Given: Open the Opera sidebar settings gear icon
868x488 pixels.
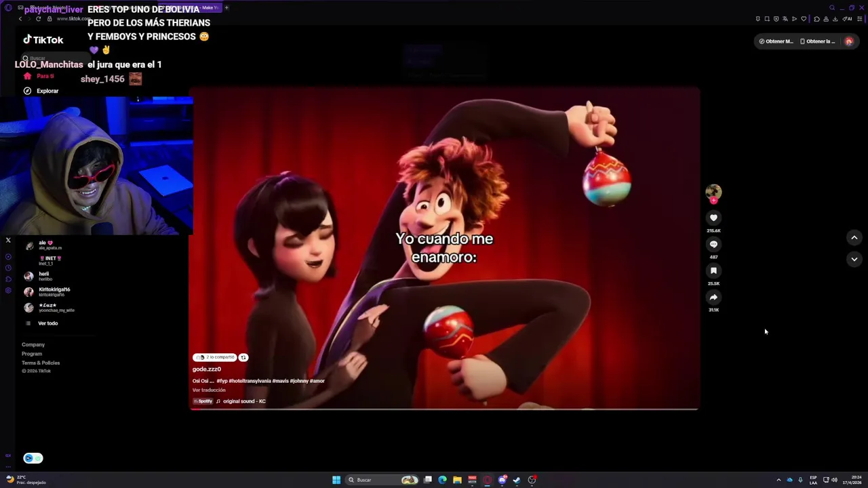Looking at the screenshot, I should [x=8, y=290].
